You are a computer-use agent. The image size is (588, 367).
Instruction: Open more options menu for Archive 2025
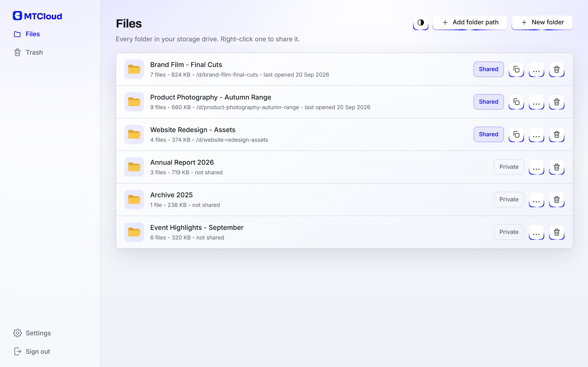(x=537, y=200)
